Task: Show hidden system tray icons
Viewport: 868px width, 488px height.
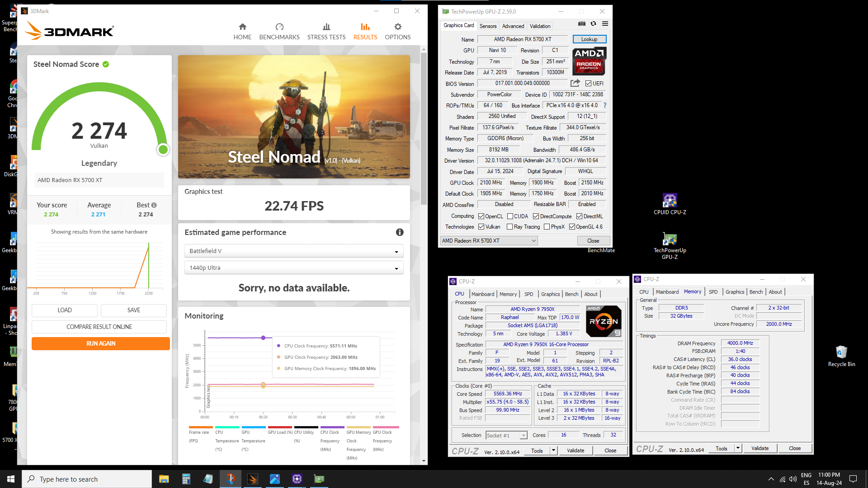Action: (771, 479)
